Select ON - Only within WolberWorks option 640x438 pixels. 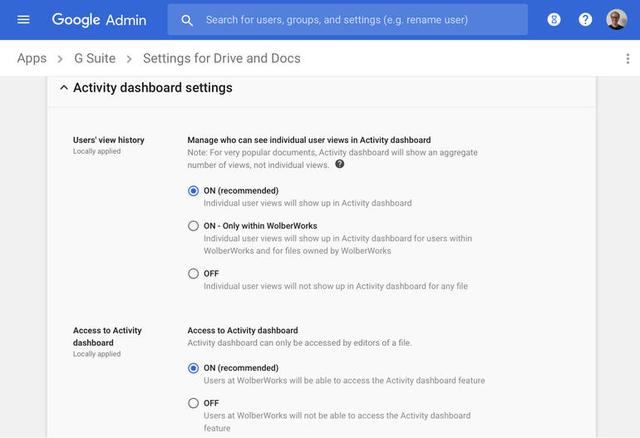194,226
